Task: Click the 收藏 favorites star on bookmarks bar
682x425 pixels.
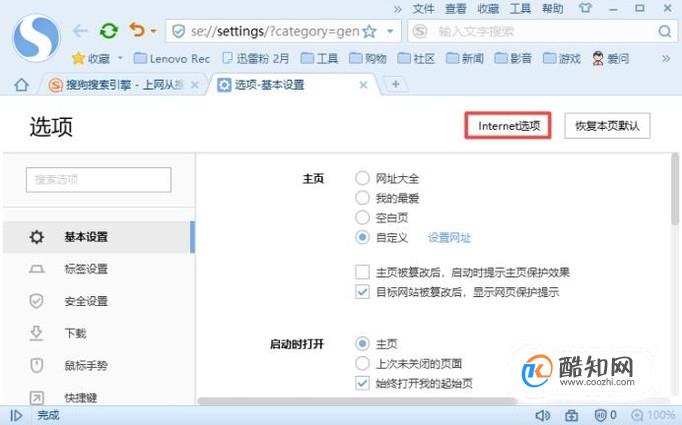Action: (91, 58)
